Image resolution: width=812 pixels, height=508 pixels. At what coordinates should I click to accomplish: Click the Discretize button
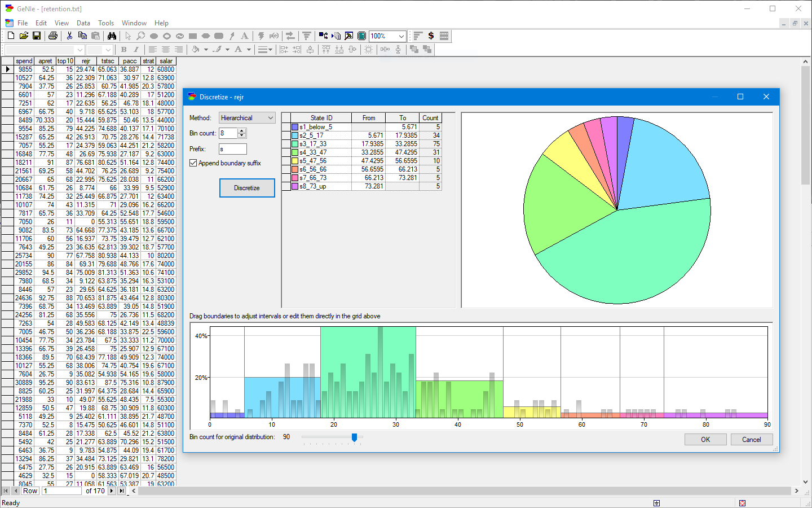(247, 188)
